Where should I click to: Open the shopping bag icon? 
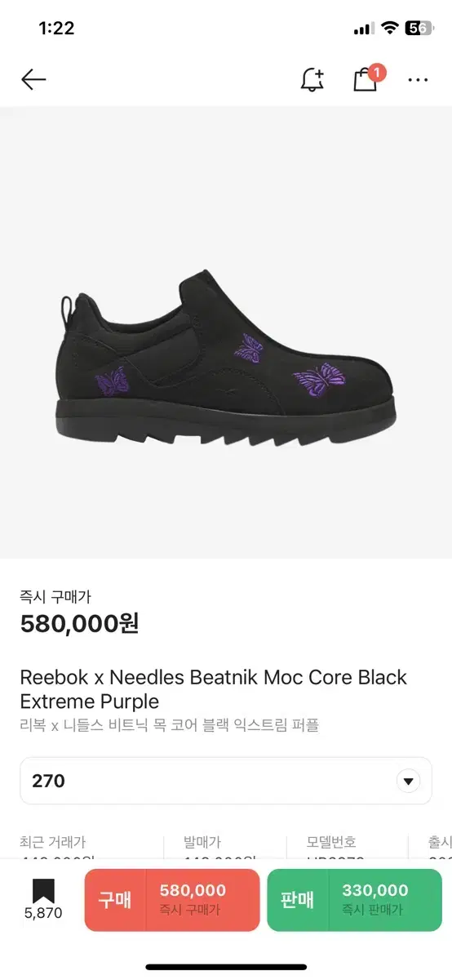tap(365, 80)
